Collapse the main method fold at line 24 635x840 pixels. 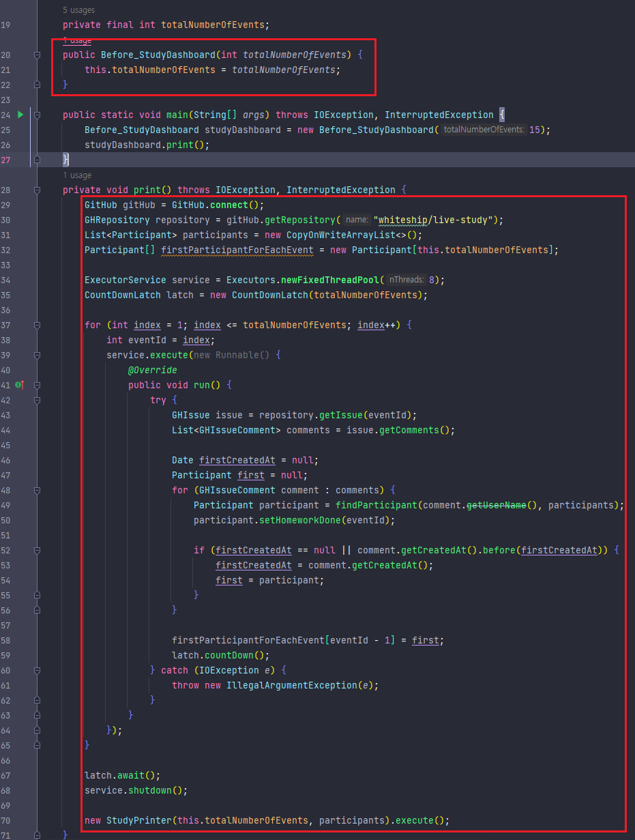pos(38,115)
